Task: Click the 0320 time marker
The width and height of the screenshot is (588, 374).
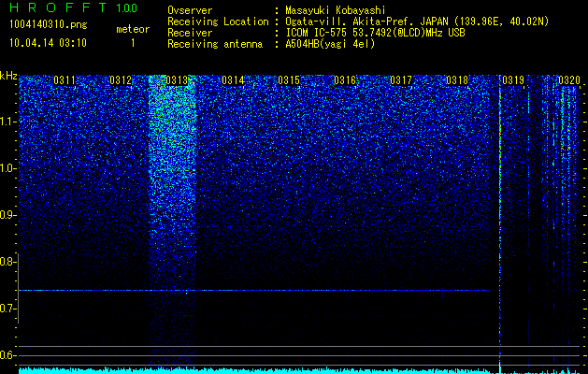Action: [x=569, y=80]
